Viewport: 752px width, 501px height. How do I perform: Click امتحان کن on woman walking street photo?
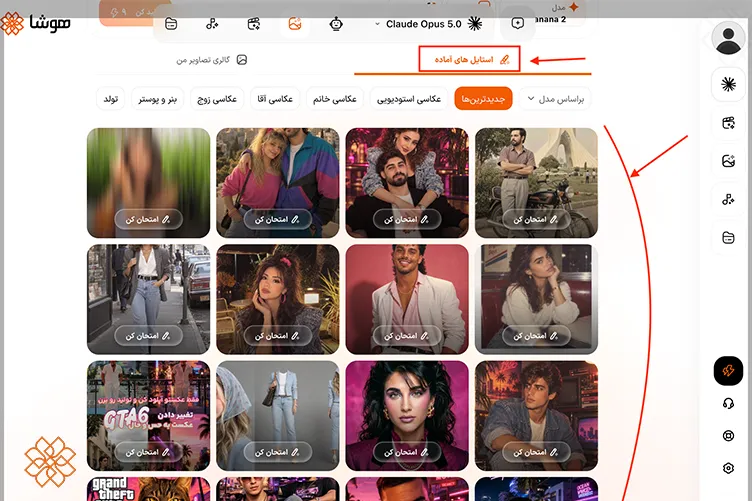click(148, 336)
